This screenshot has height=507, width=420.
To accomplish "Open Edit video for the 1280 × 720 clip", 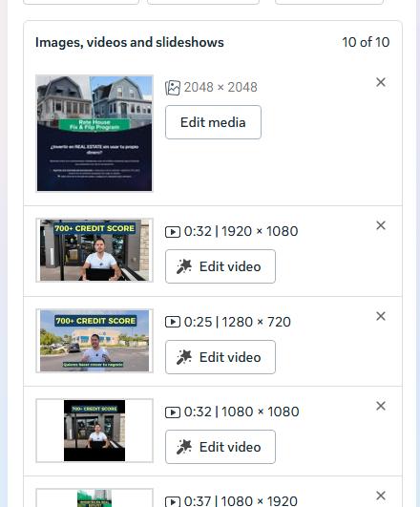I will point(220,357).
